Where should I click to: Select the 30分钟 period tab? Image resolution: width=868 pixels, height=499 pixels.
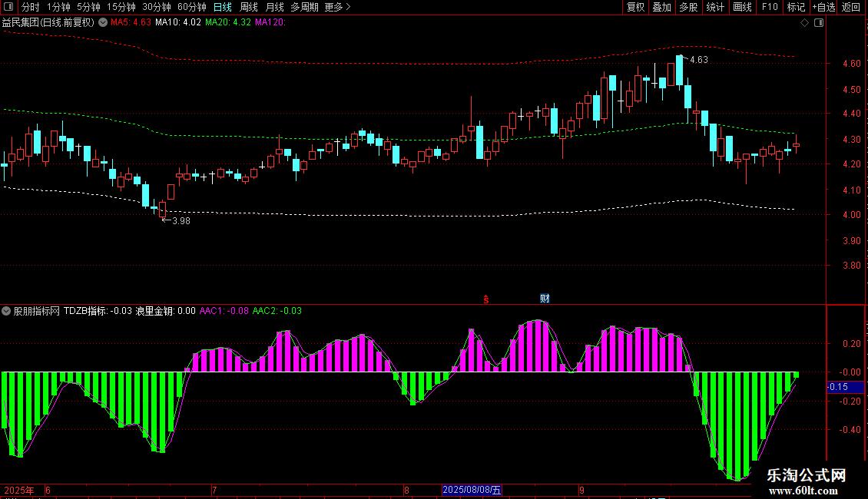click(157, 7)
